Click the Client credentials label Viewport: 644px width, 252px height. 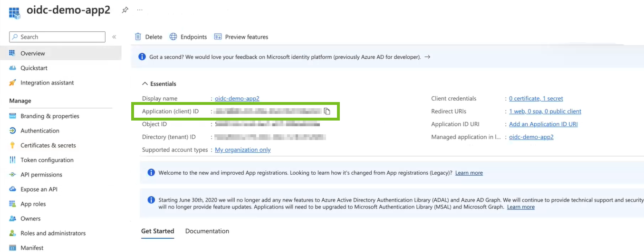[x=454, y=98]
